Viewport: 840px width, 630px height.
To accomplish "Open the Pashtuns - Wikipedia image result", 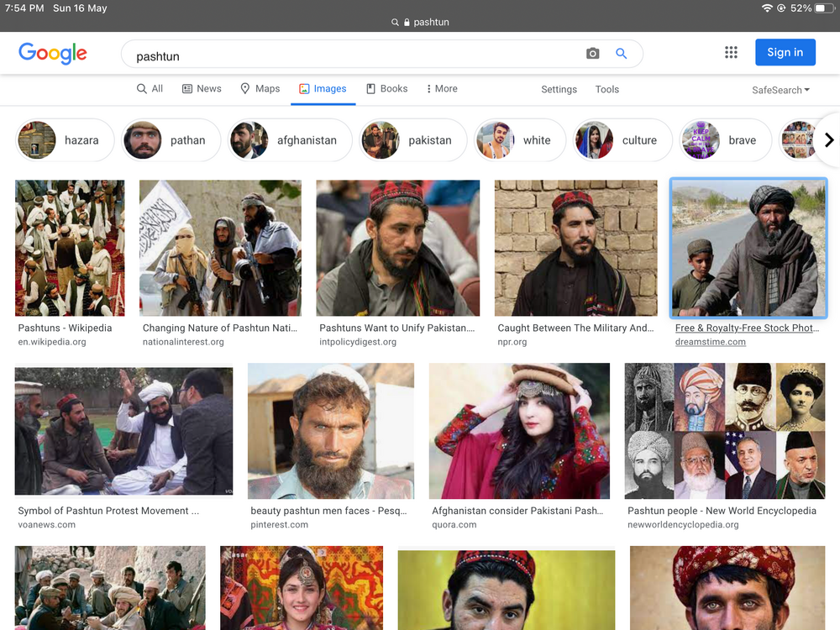I will (x=70, y=248).
